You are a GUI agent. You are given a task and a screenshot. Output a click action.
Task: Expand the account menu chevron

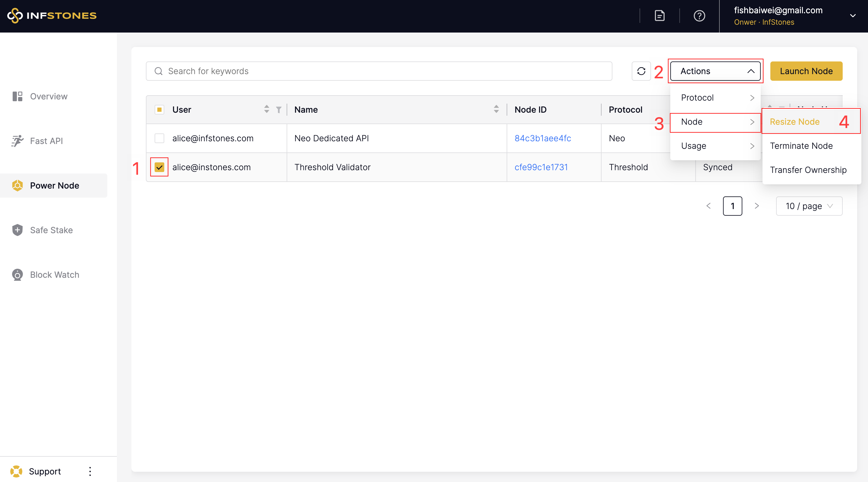(x=853, y=16)
